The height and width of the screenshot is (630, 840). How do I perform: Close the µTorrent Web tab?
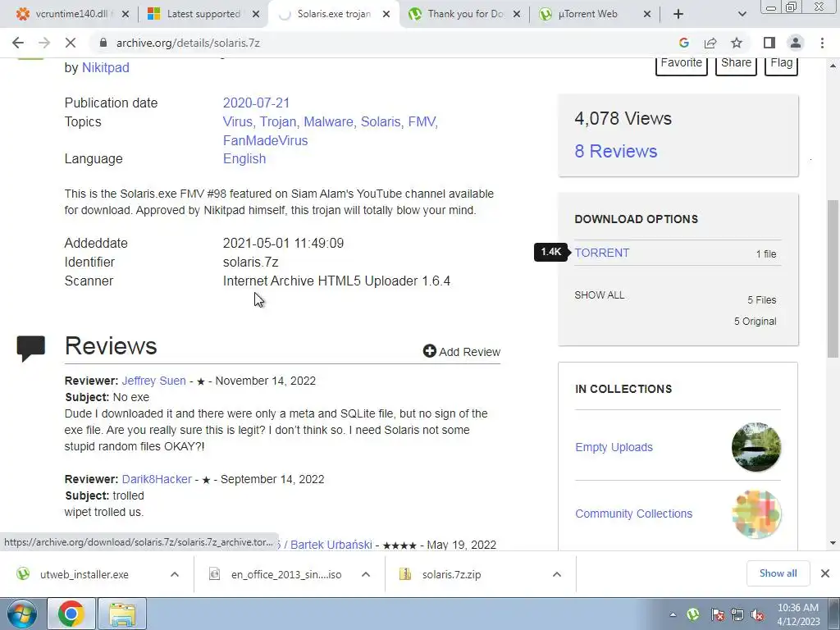coord(647,15)
